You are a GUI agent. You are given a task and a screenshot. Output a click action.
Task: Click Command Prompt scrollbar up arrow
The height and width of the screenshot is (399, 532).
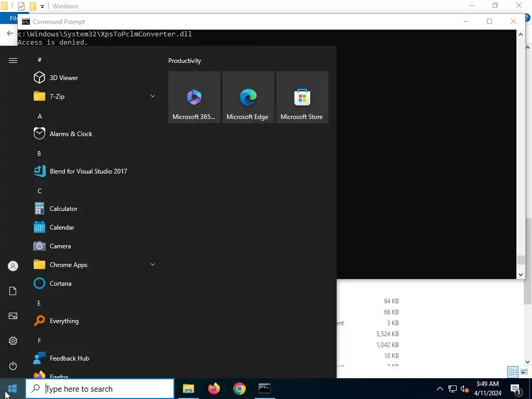click(x=521, y=34)
